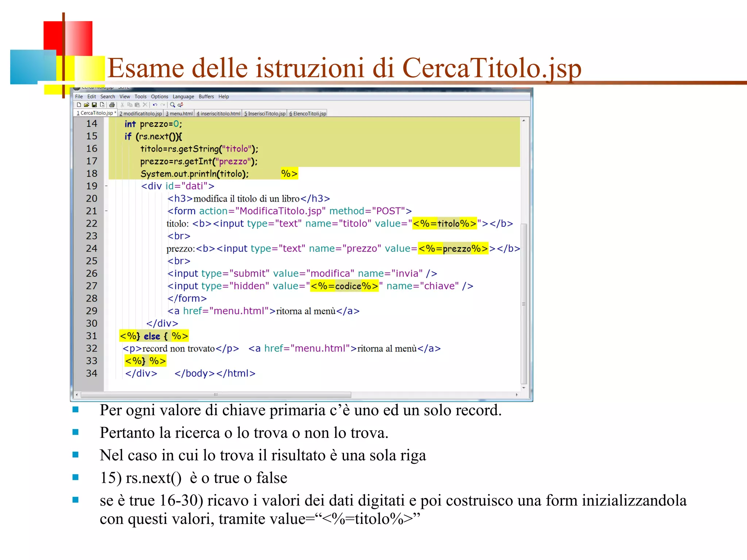Click 'titolo=rs.getString("titolo");' code line

coord(199,149)
